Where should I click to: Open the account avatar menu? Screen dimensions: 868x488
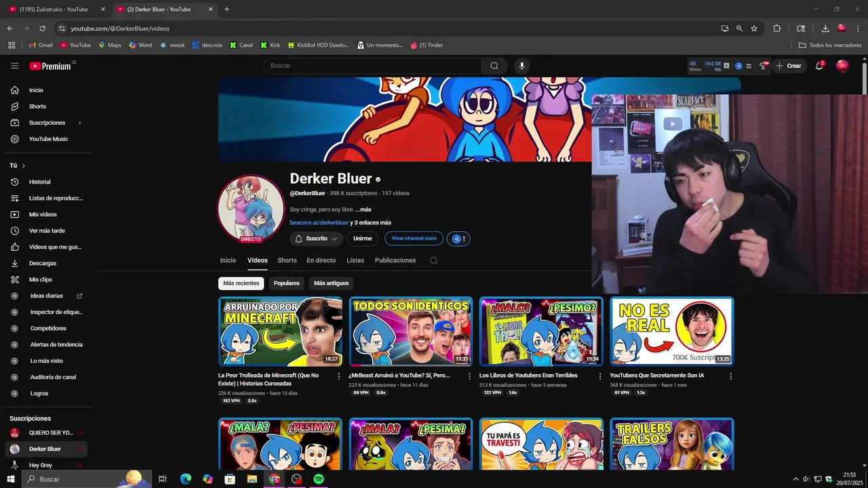tap(842, 66)
